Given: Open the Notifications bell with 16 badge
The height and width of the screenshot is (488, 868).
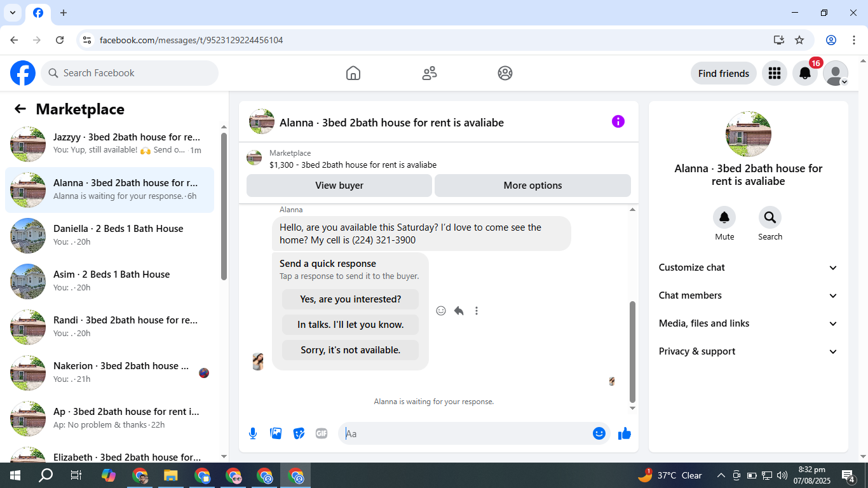Looking at the screenshot, I should (805, 73).
